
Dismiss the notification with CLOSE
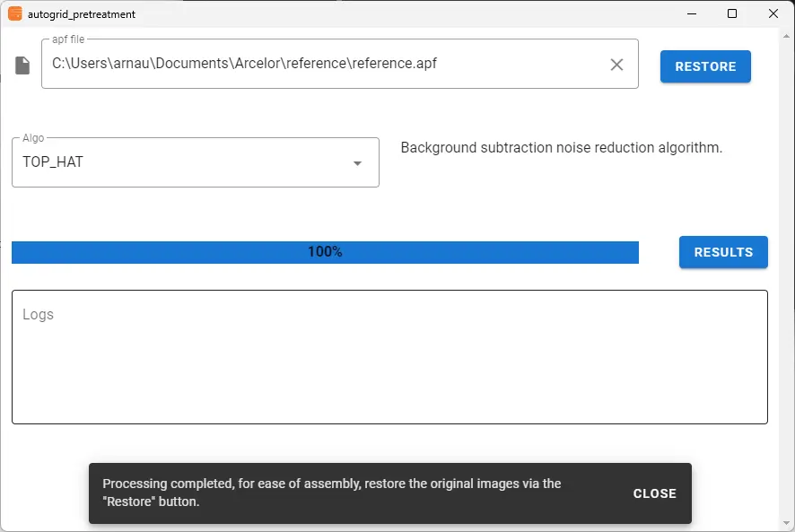654,493
